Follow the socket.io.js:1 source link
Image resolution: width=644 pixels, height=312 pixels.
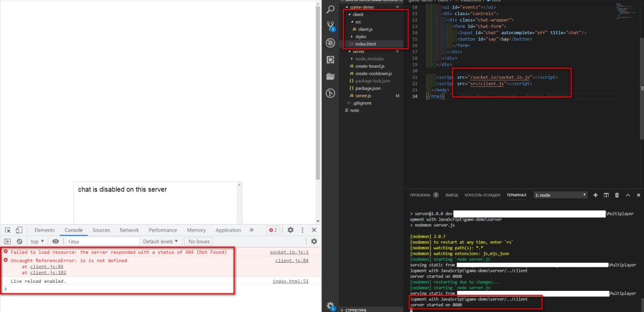tap(289, 252)
